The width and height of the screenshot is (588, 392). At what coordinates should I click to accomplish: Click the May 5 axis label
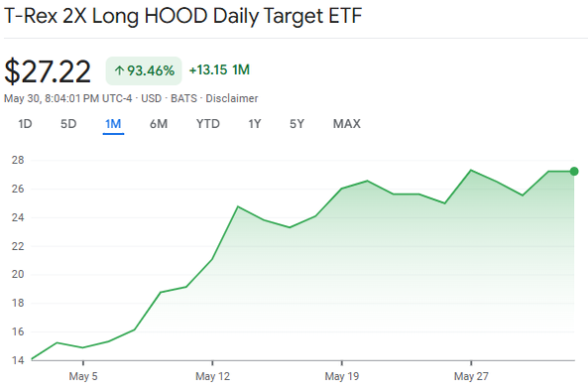pyautogui.click(x=83, y=376)
